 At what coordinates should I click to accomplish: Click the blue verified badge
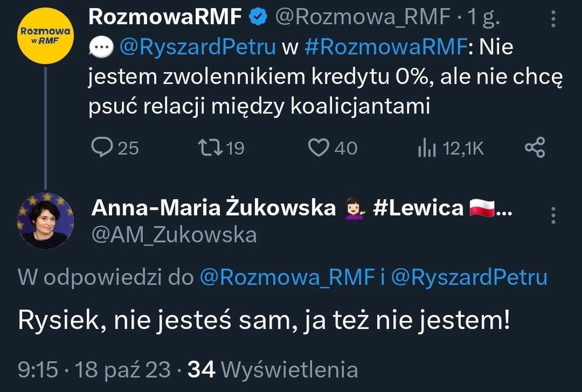pyautogui.click(x=259, y=18)
